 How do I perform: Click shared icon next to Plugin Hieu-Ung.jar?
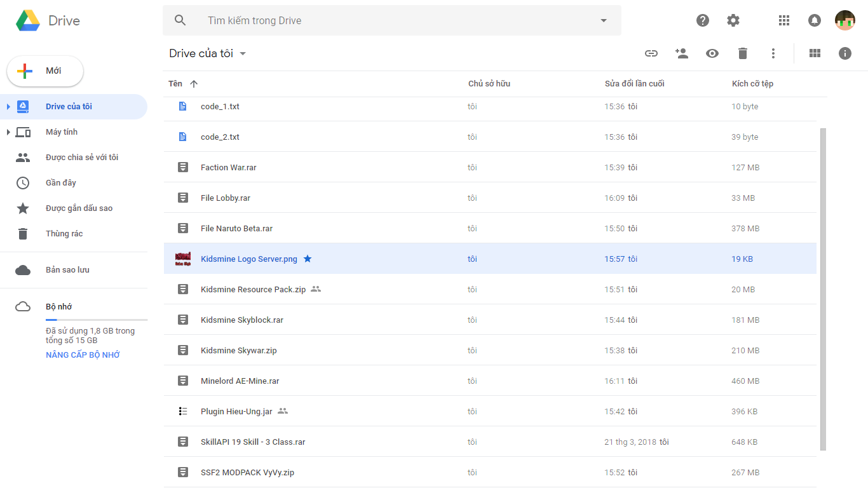[283, 411]
